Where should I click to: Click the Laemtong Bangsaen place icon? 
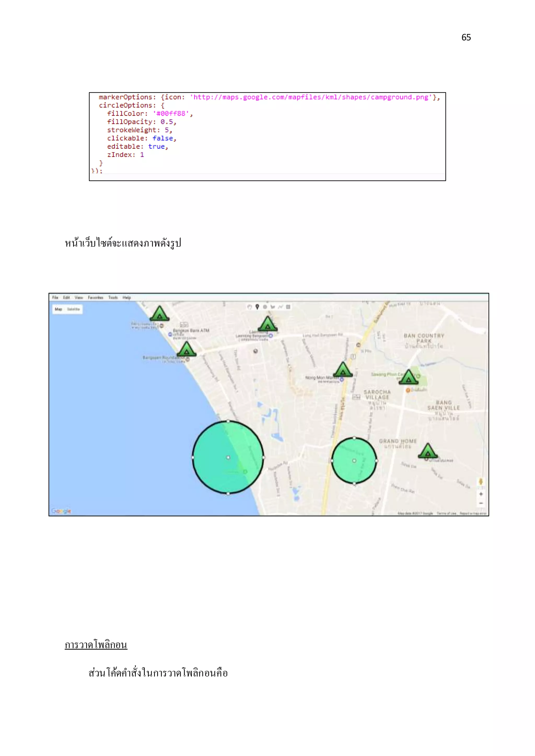[x=271, y=336]
